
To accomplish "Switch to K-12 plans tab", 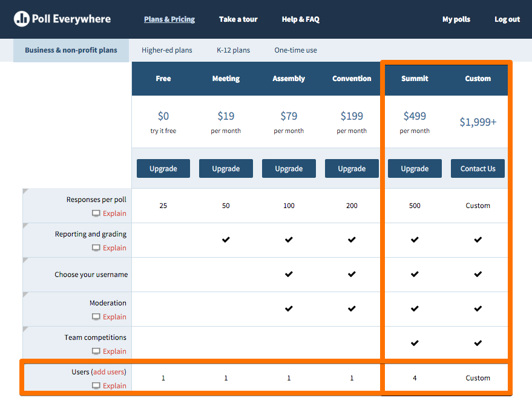I will (x=233, y=50).
